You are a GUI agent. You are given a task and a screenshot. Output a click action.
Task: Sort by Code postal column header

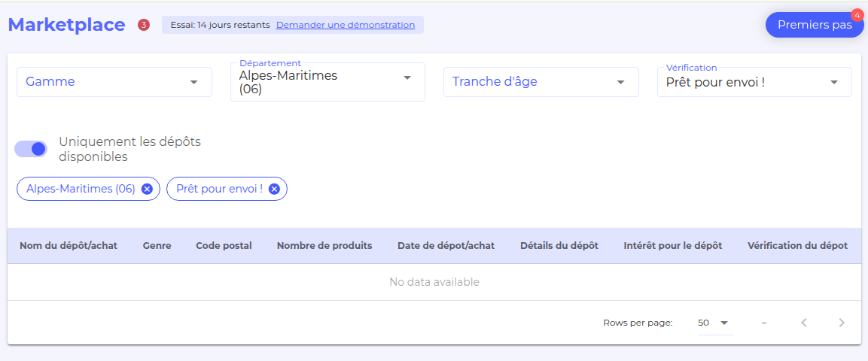224,245
